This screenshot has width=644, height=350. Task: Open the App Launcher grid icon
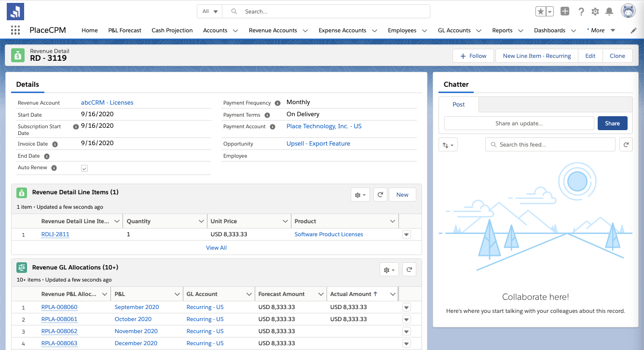point(15,30)
